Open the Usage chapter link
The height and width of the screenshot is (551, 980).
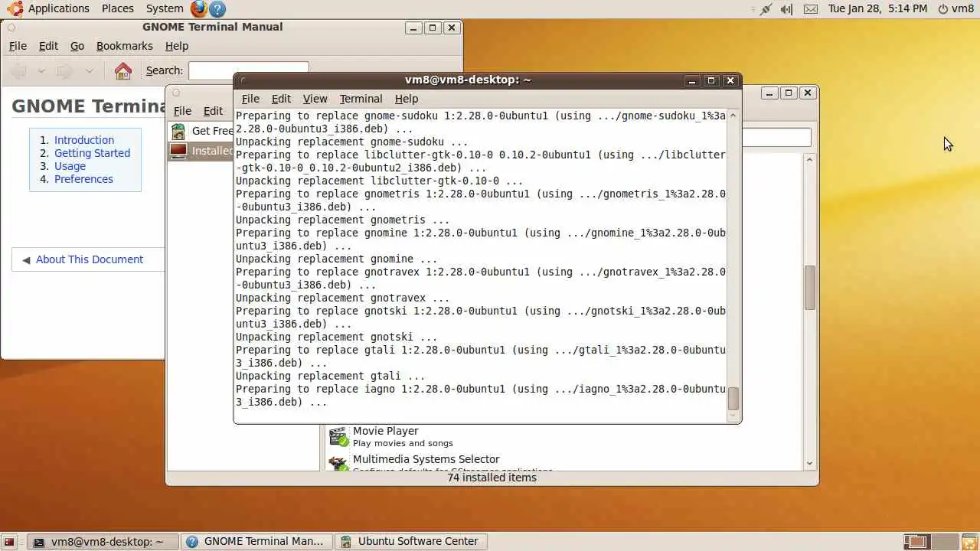[x=70, y=166]
